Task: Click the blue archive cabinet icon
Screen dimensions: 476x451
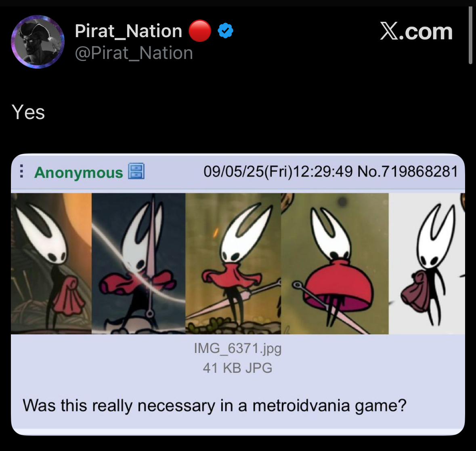Action: tap(136, 171)
